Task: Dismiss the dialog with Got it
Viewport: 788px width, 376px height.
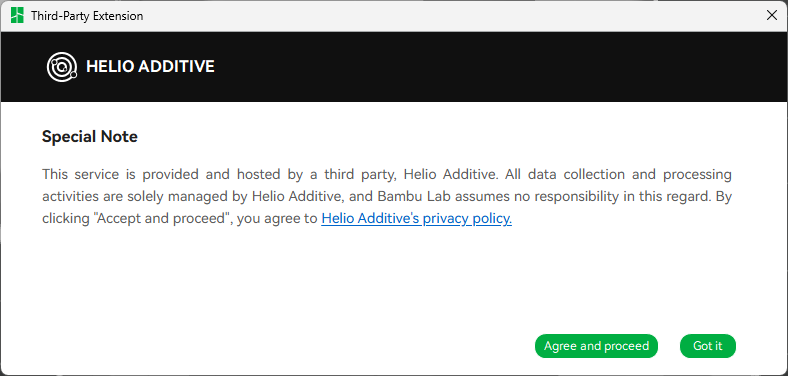Action: (x=708, y=346)
